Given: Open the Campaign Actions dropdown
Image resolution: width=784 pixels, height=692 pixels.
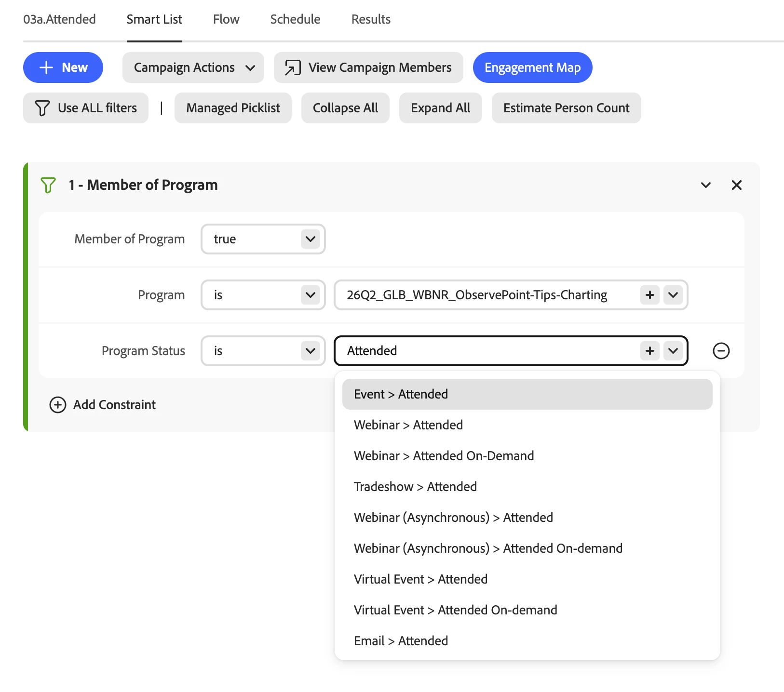Looking at the screenshot, I should (x=193, y=67).
